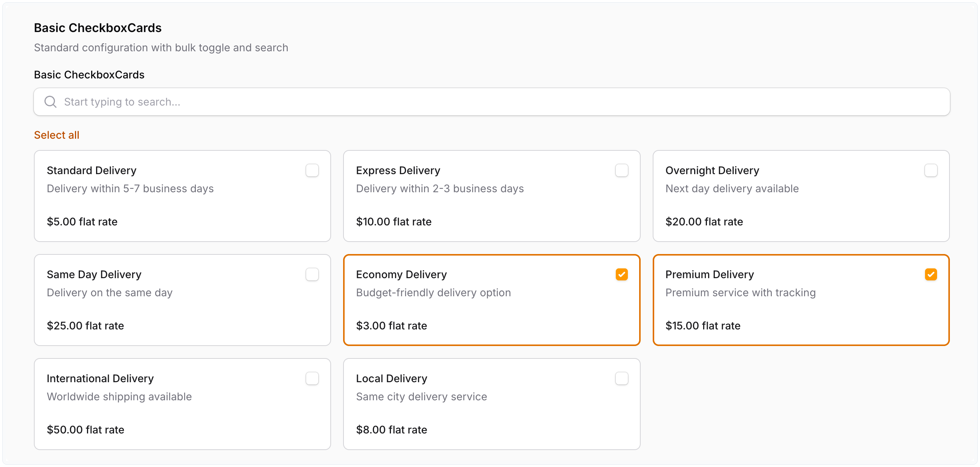Click the Next day delivery available text
Viewport: 980px width, 467px height.
point(731,188)
